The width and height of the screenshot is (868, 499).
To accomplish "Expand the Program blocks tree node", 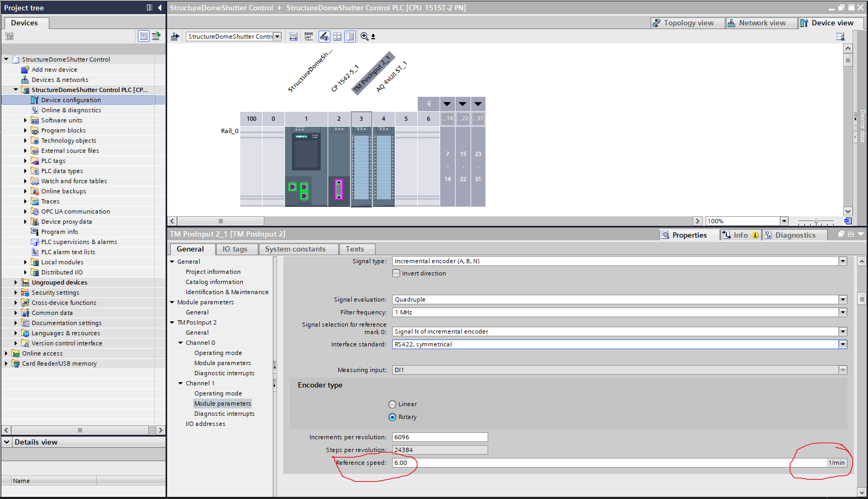I will [25, 130].
